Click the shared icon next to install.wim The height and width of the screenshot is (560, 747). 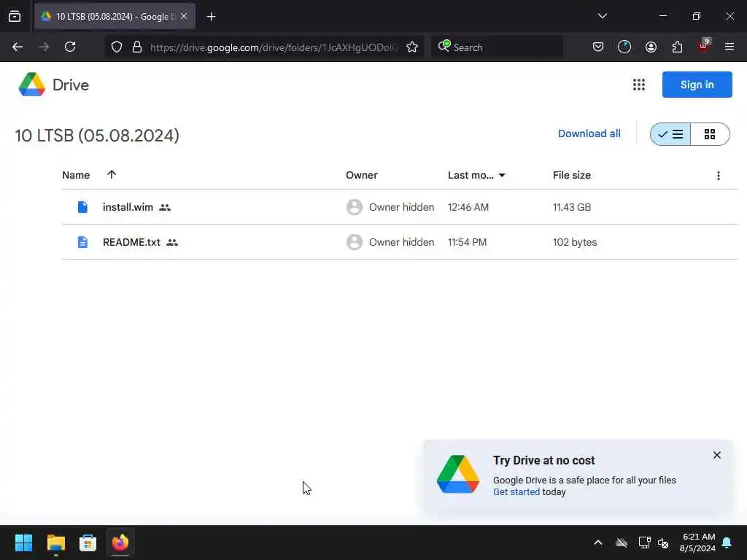click(165, 208)
